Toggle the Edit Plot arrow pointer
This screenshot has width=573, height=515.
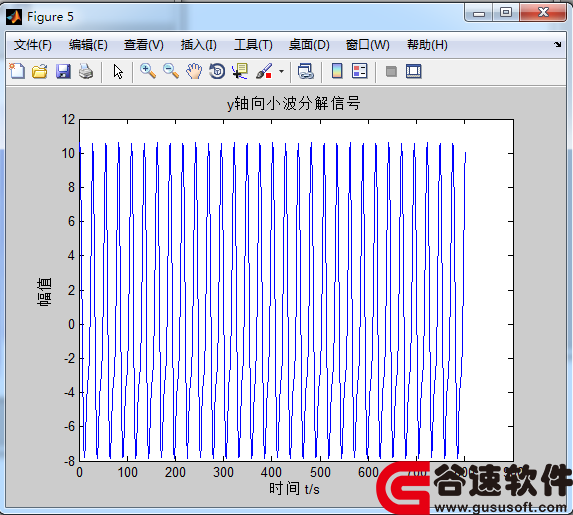pyautogui.click(x=118, y=71)
